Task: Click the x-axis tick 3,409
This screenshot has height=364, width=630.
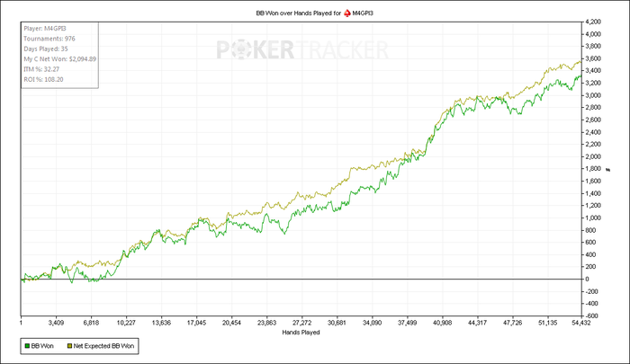Action: [56, 323]
